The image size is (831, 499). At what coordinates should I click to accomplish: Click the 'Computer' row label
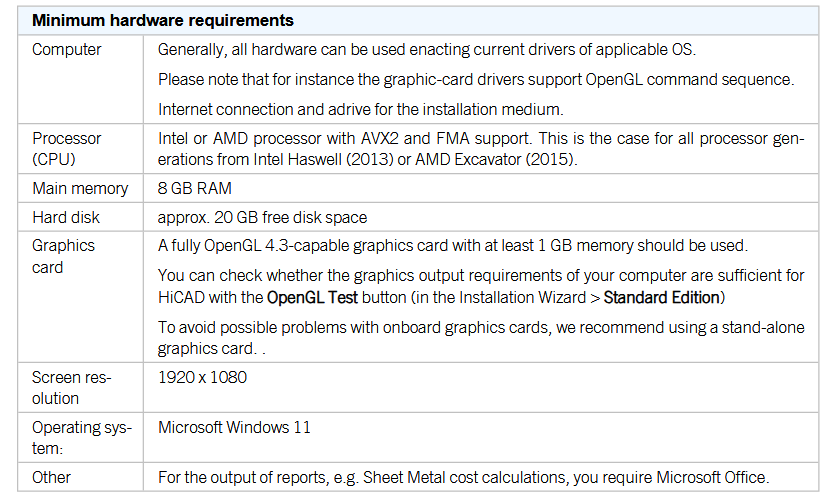66,49
